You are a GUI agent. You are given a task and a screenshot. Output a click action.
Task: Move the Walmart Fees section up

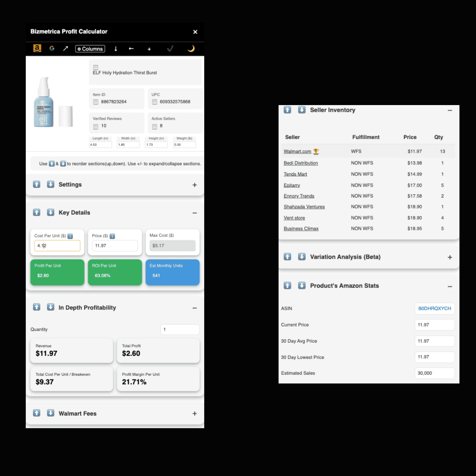(x=37, y=413)
